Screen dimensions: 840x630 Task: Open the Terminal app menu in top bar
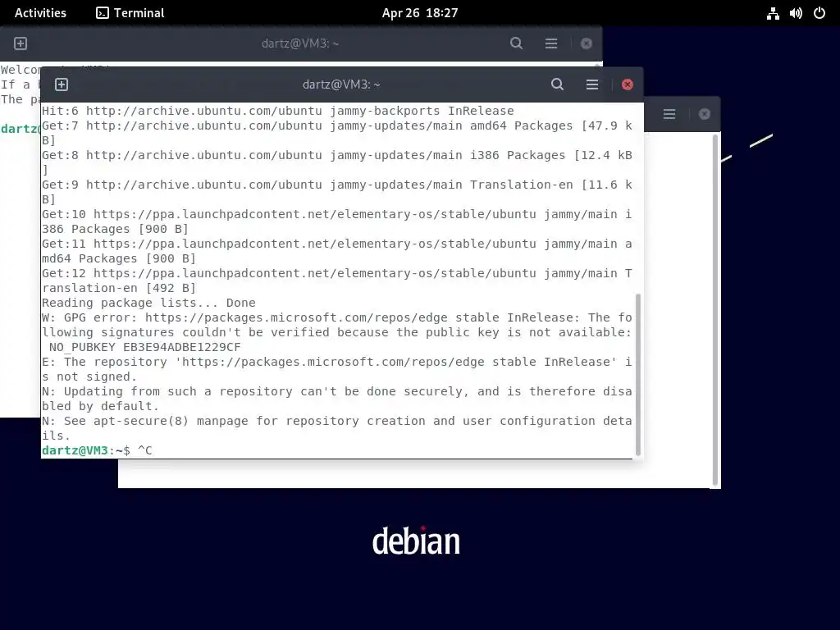tap(130, 13)
